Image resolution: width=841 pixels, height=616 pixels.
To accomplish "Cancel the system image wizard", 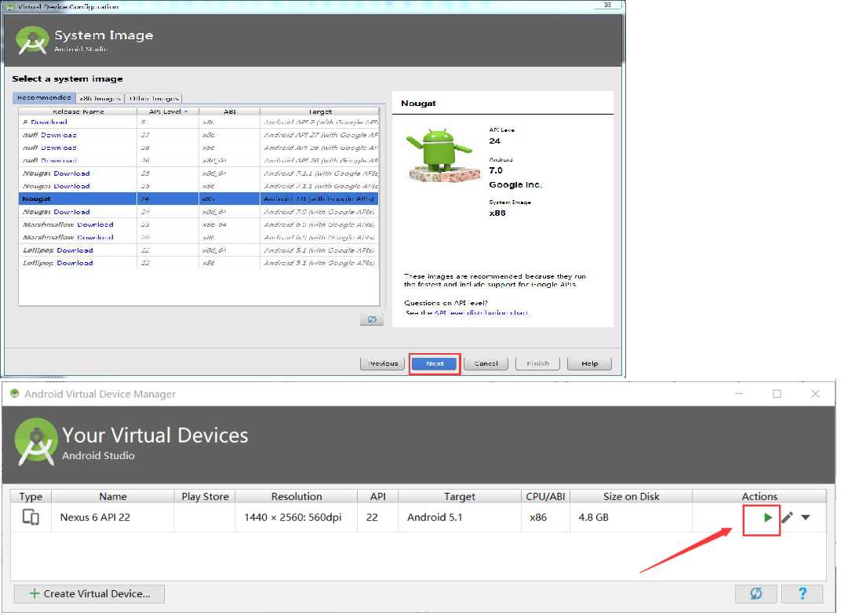I will point(486,364).
